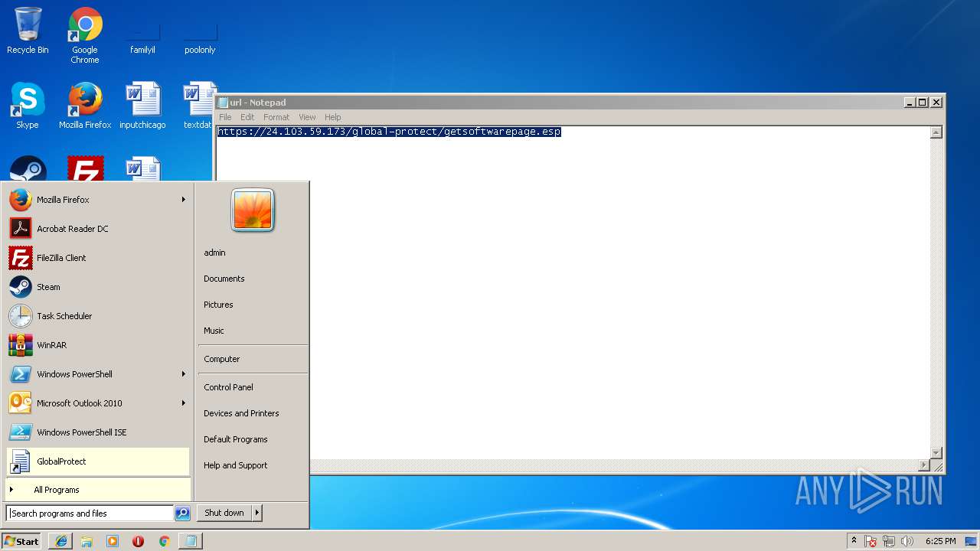980x551 pixels.
Task: Open FileZilla Client in Start menu
Action: pyautogui.click(x=98, y=258)
